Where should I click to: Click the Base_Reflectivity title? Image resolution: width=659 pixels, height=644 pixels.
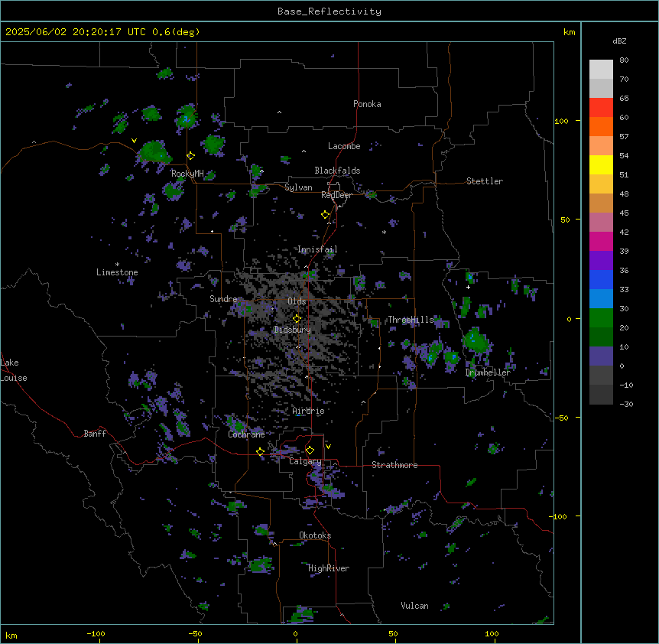[329, 11]
